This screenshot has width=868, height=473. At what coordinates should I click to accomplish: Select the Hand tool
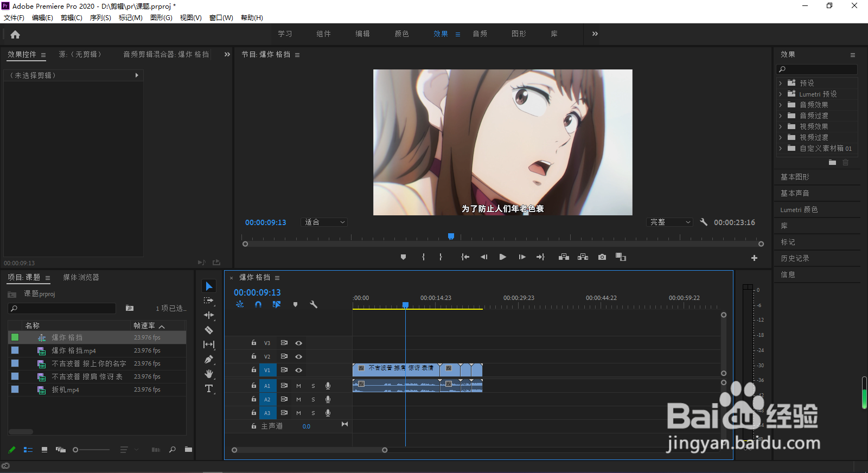tap(209, 374)
